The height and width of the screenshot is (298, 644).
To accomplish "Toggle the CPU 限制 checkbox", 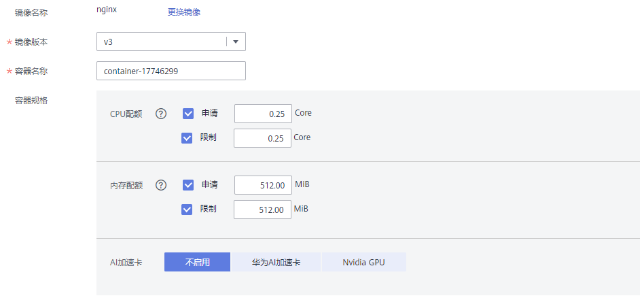I will tap(187, 138).
